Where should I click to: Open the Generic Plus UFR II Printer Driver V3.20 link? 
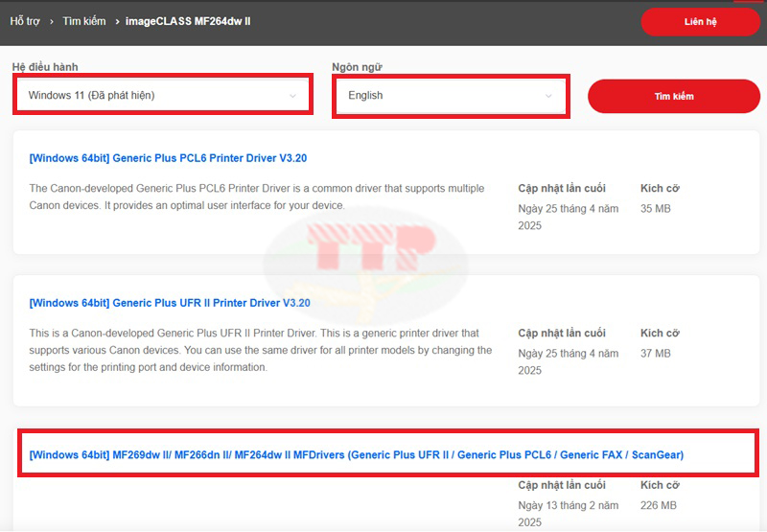pyautogui.click(x=170, y=303)
